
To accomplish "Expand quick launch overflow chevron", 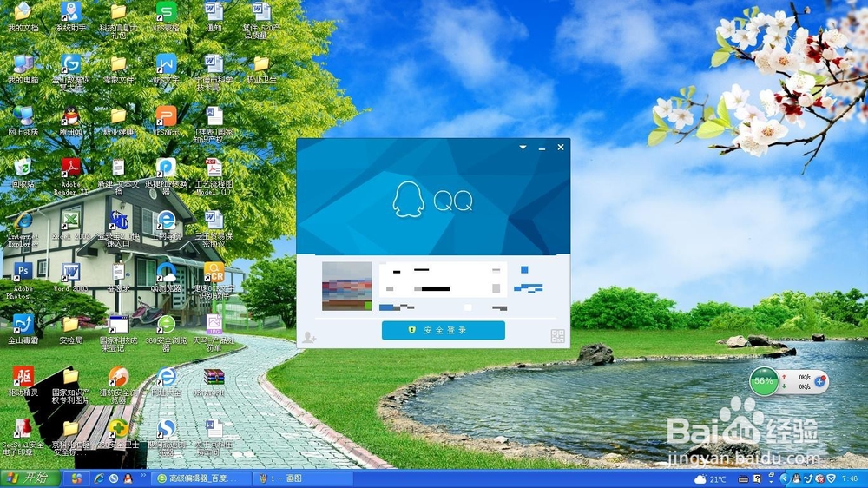I will pos(143,475).
